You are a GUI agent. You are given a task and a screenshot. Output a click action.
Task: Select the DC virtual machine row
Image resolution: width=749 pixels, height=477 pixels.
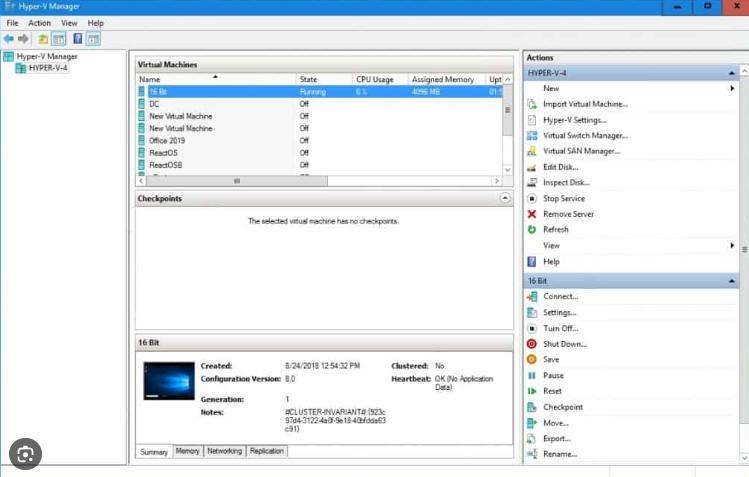[x=320, y=104]
